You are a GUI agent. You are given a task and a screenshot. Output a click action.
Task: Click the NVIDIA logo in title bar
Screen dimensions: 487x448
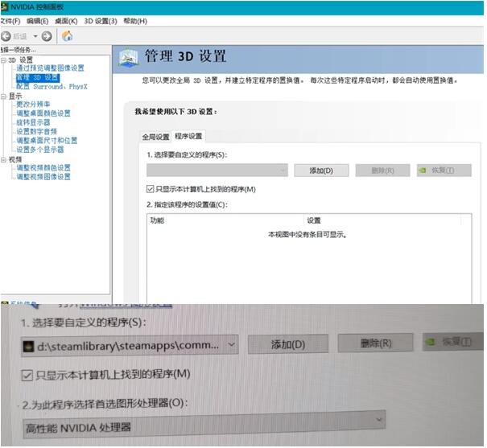pyautogui.click(x=4, y=6)
